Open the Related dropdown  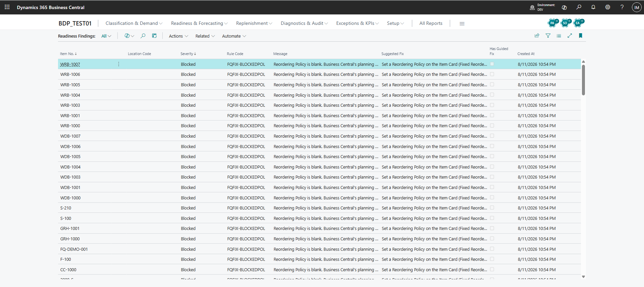pyautogui.click(x=205, y=36)
